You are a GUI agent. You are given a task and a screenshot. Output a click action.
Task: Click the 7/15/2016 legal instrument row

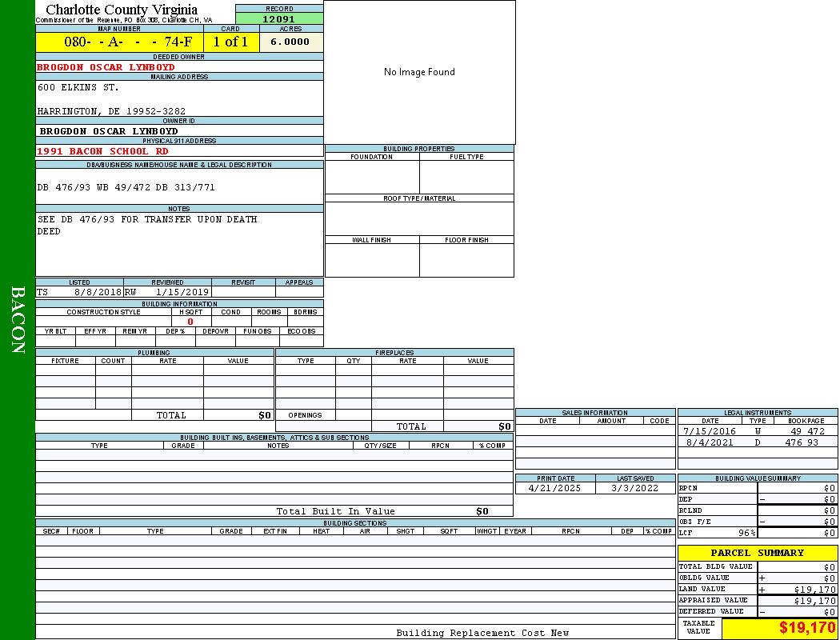click(x=757, y=431)
